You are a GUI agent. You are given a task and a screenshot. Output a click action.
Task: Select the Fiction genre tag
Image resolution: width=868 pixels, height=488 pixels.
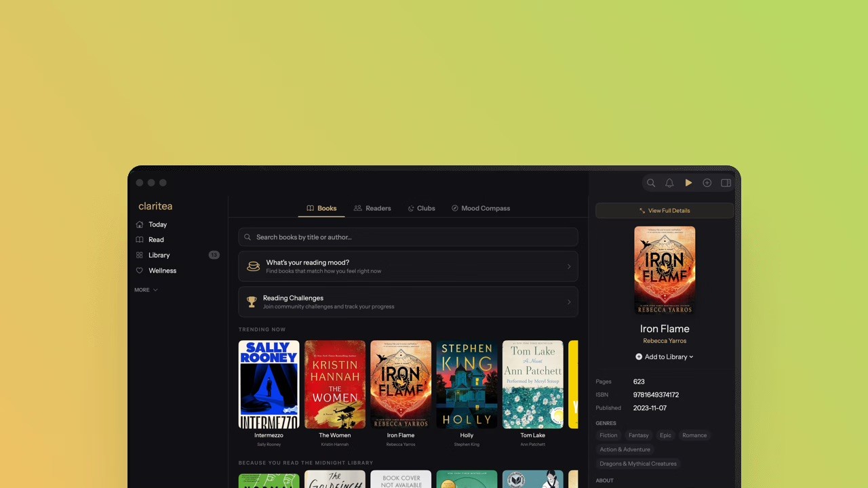[x=608, y=435]
